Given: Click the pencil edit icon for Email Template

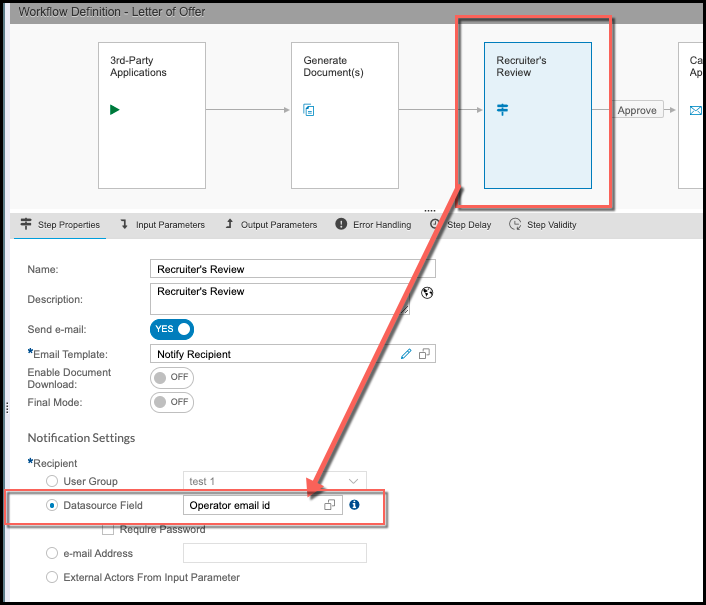Looking at the screenshot, I should 406,354.
